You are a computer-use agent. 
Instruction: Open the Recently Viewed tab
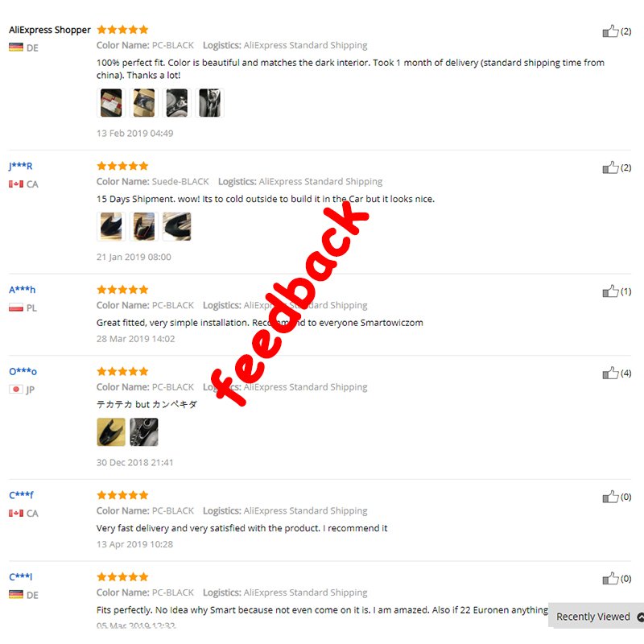click(x=592, y=617)
